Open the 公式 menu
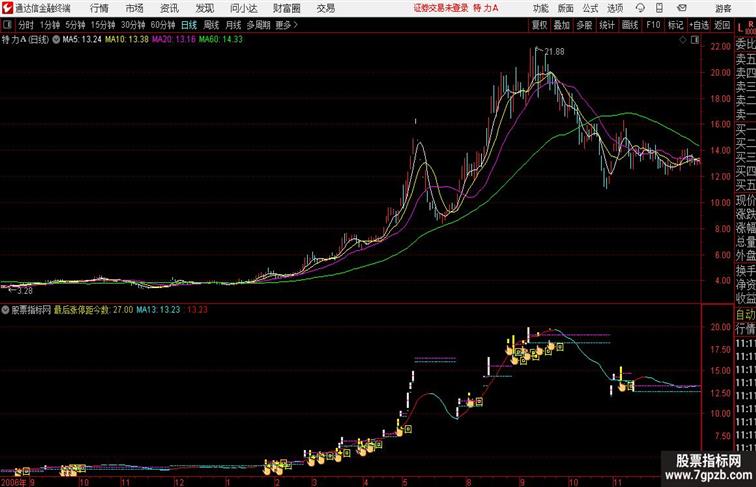The image size is (756, 487). 590,8
